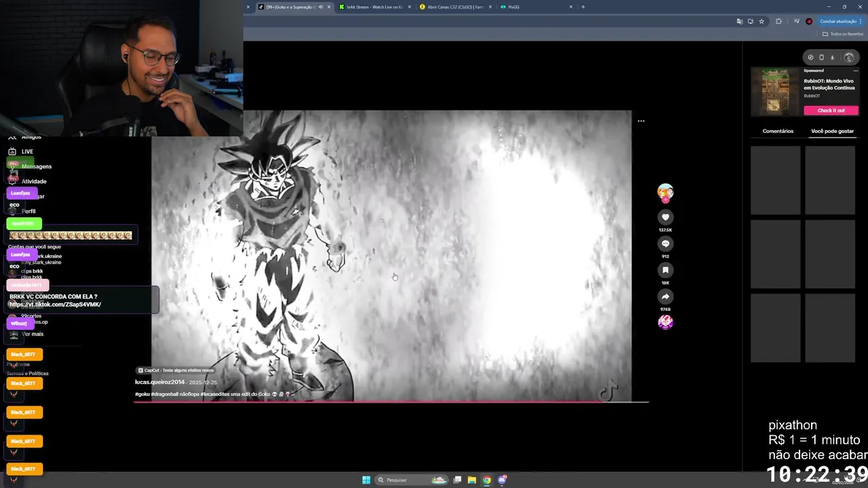The height and width of the screenshot is (488, 868).
Task: Open three-dot options on sponsored ad
Action: click(x=856, y=70)
